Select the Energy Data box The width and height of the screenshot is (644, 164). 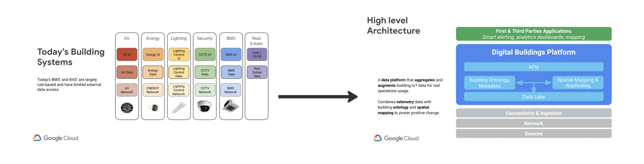point(153,72)
